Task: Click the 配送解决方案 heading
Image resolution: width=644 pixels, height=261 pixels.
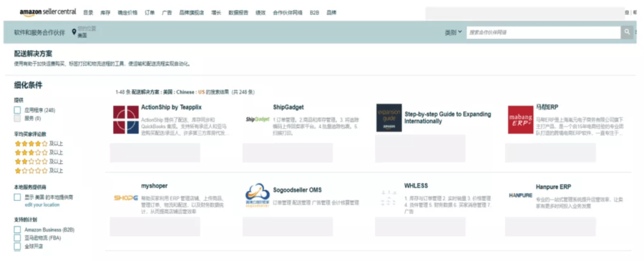Action: 33,54
